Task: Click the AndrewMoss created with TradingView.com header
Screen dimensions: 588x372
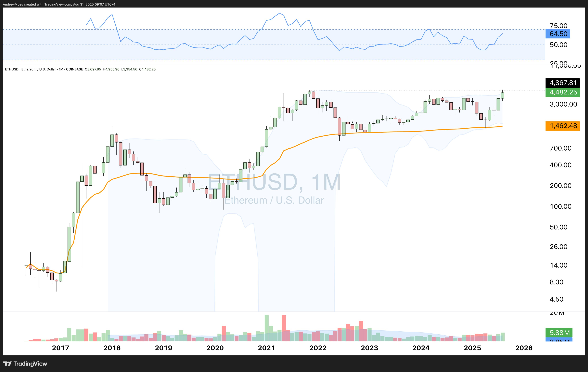Action: 59,4
